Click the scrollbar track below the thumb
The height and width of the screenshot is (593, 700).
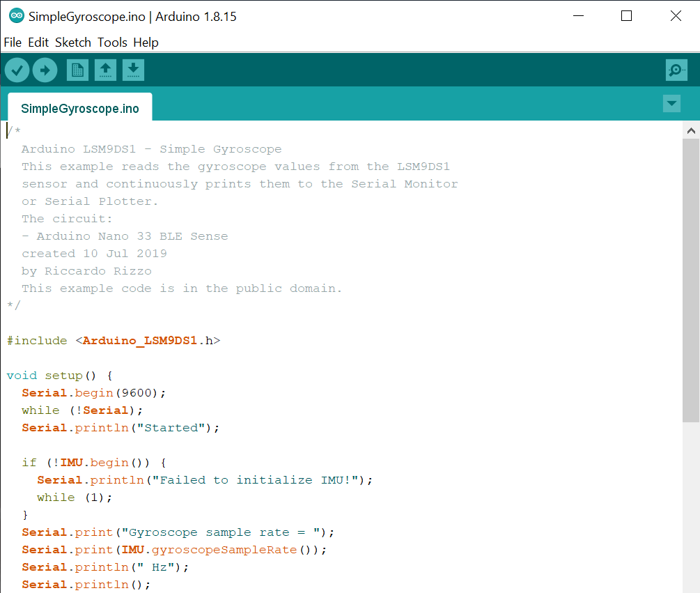tap(691, 507)
